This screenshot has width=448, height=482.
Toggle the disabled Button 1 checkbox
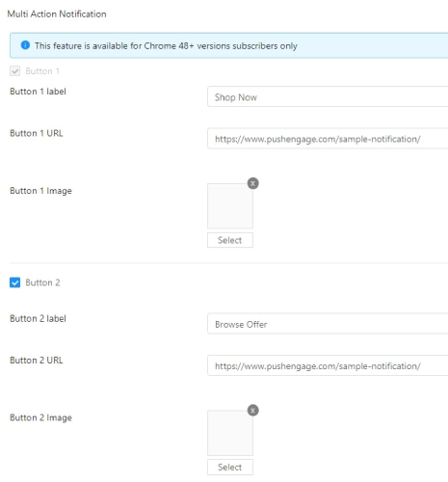[x=14, y=71]
